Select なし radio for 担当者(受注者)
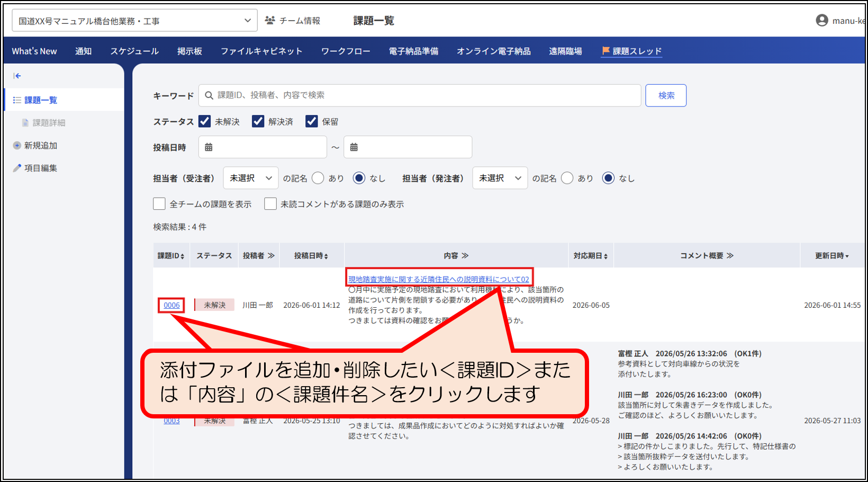Image resolution: width=868 pixels, height=482 pixels. click(359, 178)
